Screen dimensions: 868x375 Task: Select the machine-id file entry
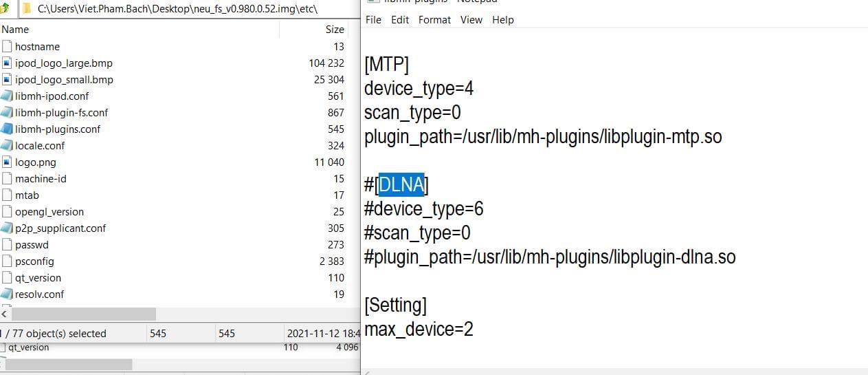[x=40, y=179]
